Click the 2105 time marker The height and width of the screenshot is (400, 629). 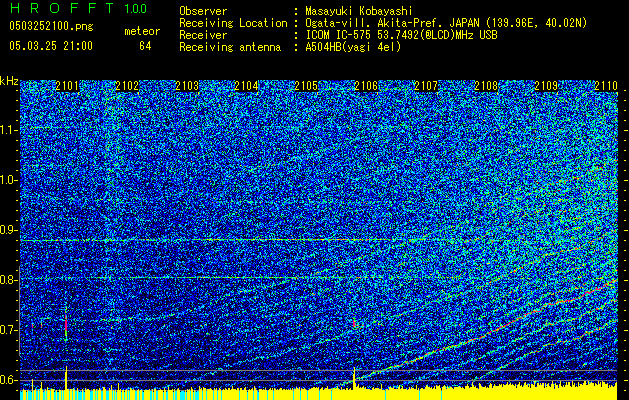tap(306, 86)
